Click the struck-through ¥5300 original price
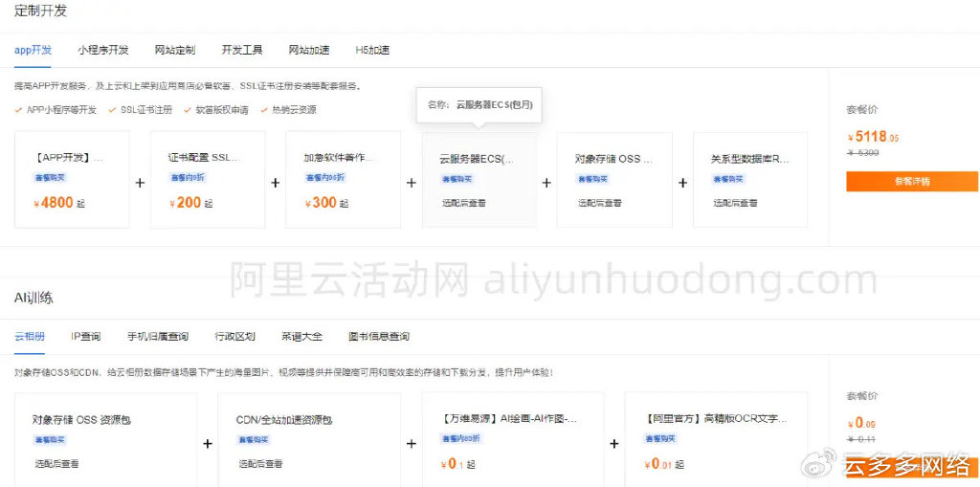The image size is (980, 487). click(863, 152)
